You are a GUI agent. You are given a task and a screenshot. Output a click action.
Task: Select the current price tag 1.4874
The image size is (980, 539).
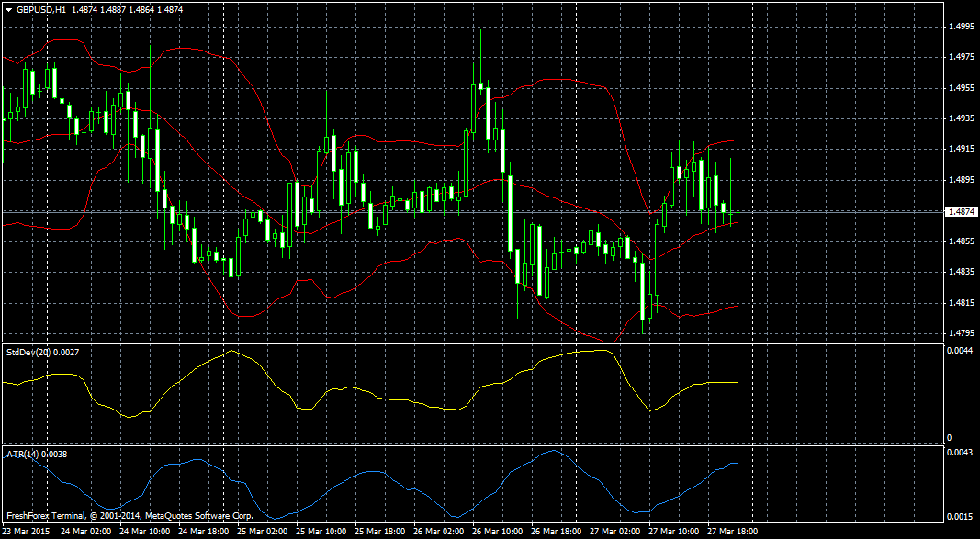pyautogui.click(x=962, y=211)
